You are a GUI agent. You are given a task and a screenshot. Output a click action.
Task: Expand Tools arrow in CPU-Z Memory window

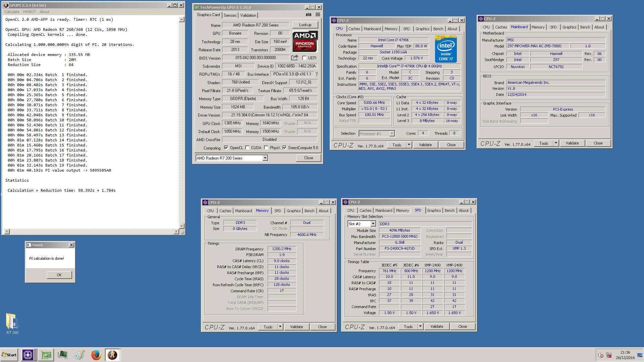(x=280, y=327)
